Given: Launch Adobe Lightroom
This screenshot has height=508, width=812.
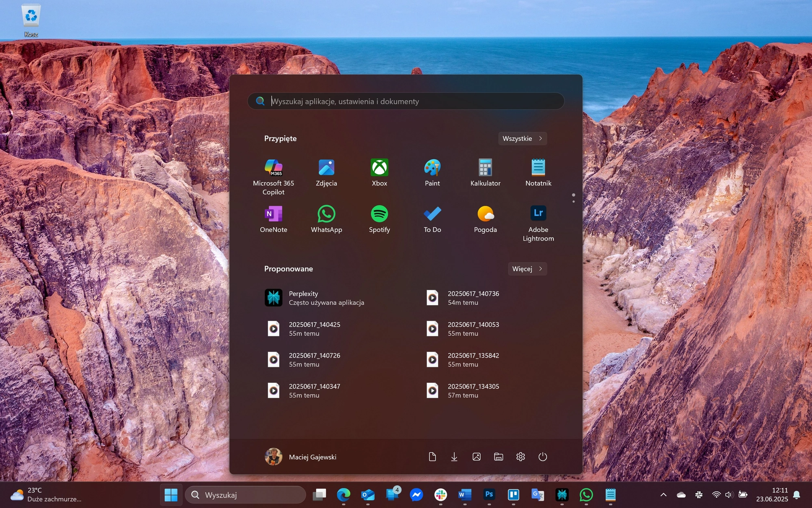Looking at the screenshot, I should click(x=538, y=223).
